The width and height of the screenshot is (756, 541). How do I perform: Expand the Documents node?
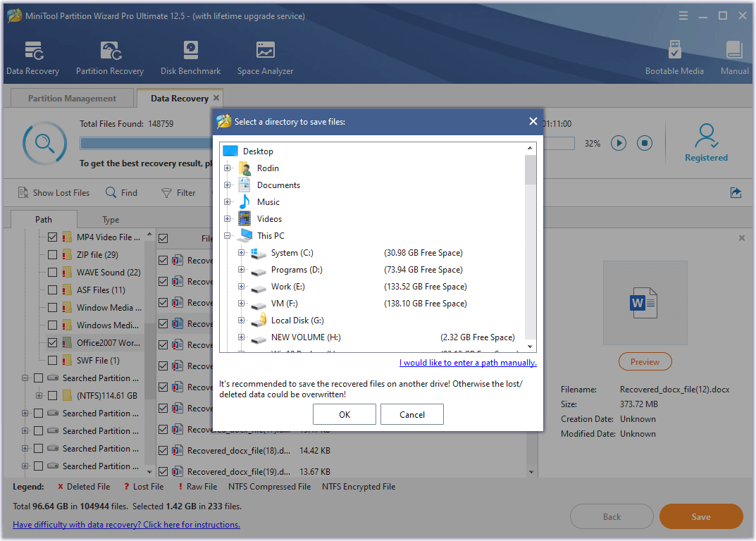tap(227, 185)
